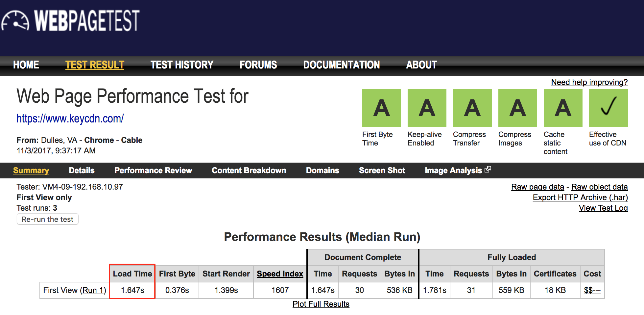Click Export HTTP Archive (.har) link
Image resolution: width=644 pixels, height=315 pixels.
click(x=580, y=197)
